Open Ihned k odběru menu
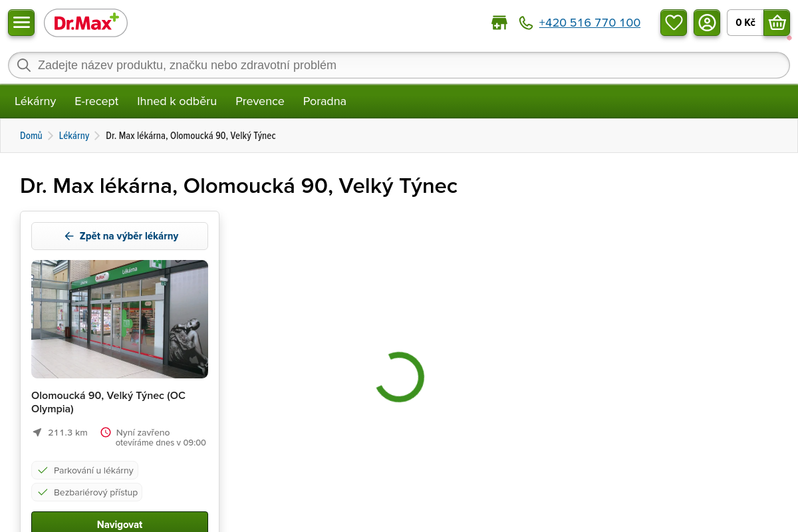 pyautogui.click(x=177, y=101)
